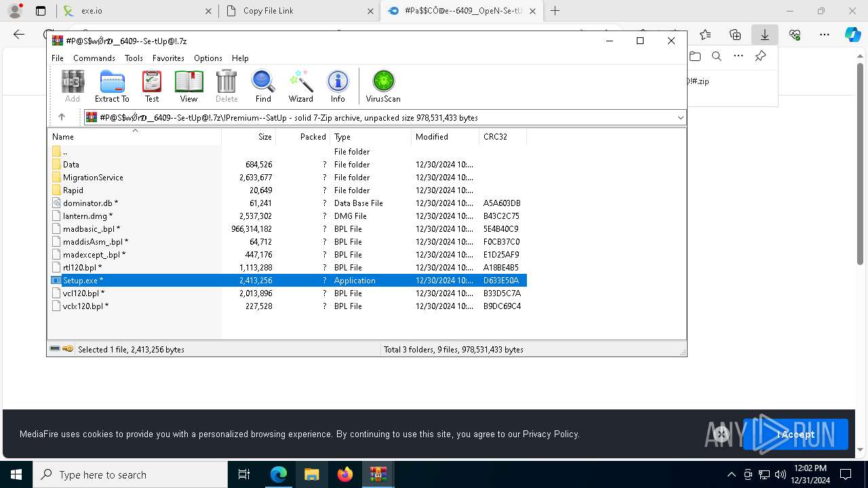Pin the downloads panel
Image resolution: width=868 pixels, height=488 pixels.
760,56
